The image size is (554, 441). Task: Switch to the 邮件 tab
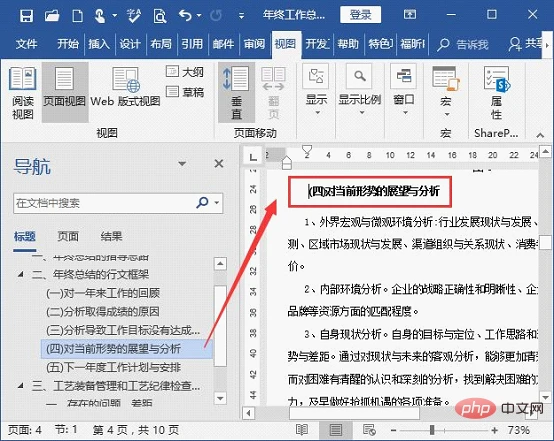[223, 44]
